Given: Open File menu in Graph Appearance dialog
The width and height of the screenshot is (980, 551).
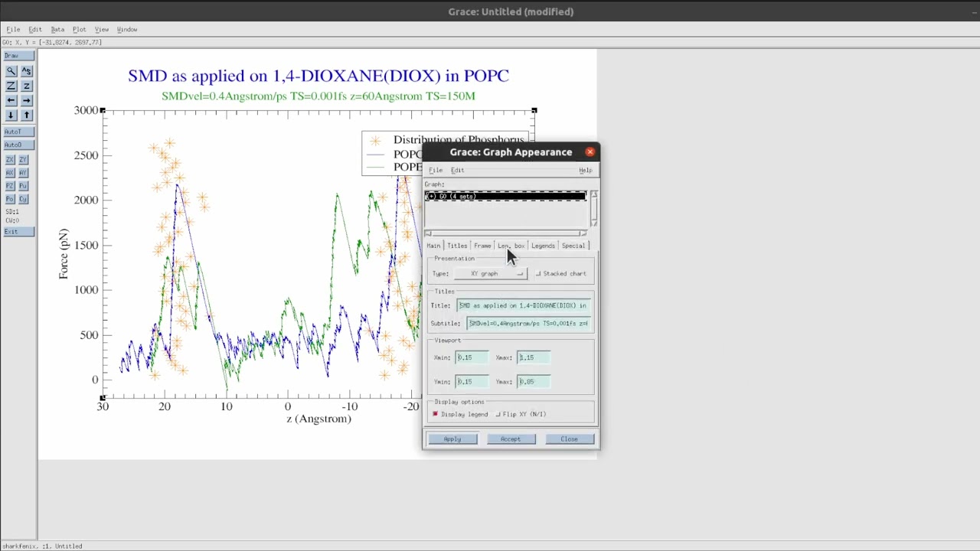Looking at the screenshot, I should (x=435, y=170).
